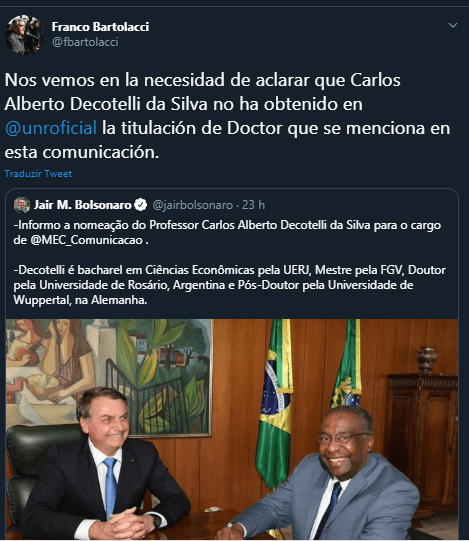Select the Jair M. Bolsonaro name

83,205
